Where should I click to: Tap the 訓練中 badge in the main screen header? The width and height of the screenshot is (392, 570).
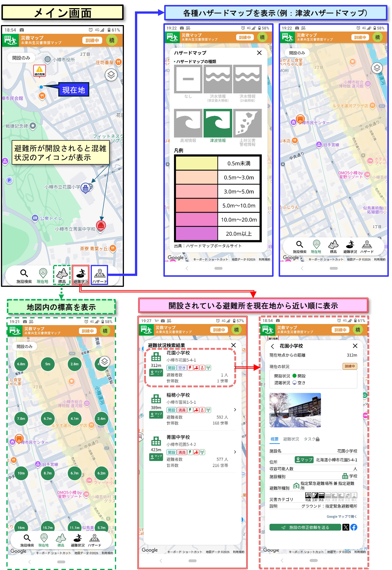point(92,40)
